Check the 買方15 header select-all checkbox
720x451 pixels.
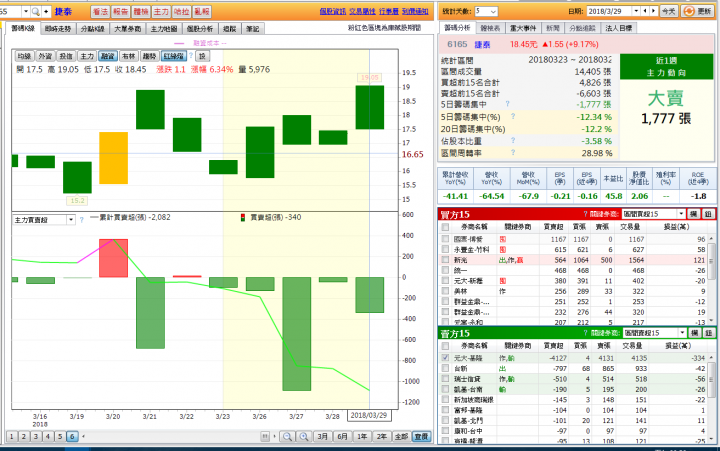(445, 227)
